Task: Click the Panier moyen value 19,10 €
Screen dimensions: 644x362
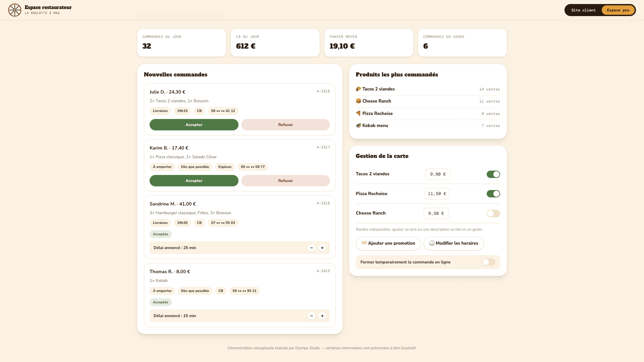Action: pyautogui.click(x=342, y=46)
